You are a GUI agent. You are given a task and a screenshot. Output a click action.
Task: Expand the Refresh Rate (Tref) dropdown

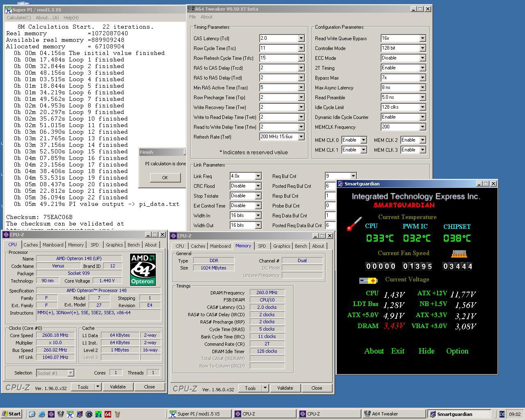point(301,137)
